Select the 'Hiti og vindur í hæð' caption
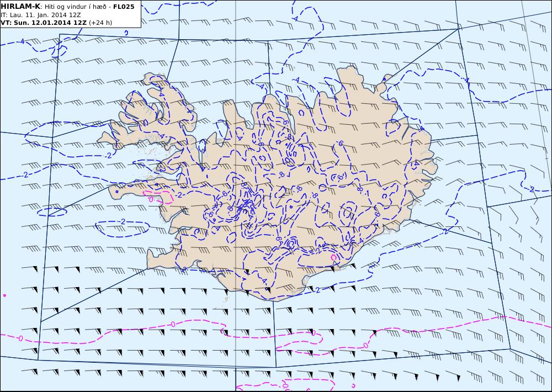552x392 pixels. click(75, 7)
